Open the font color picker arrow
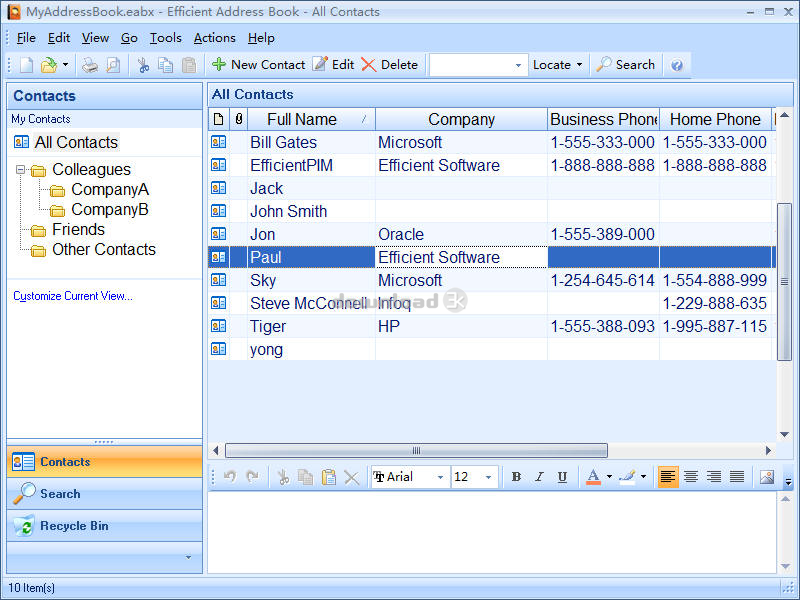This screenshot has width=800, height=600. click(x=609, y=477)
